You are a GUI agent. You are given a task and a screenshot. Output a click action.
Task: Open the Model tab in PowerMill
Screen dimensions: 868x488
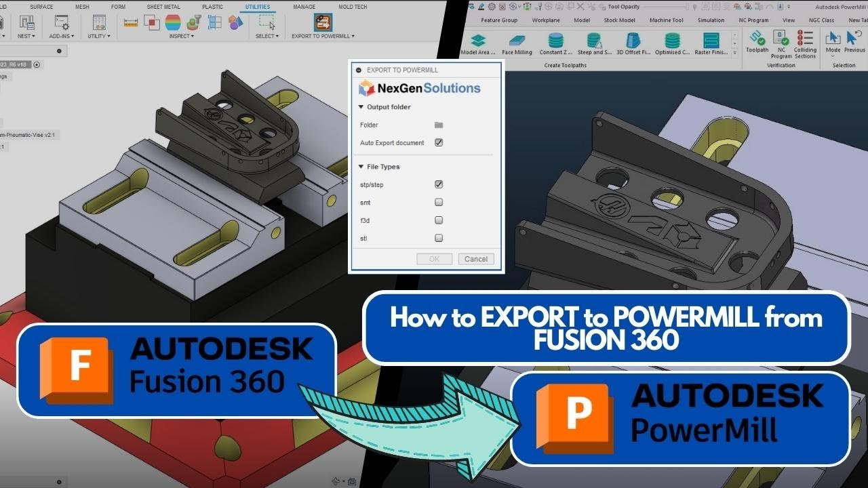(x=582, y=20)
